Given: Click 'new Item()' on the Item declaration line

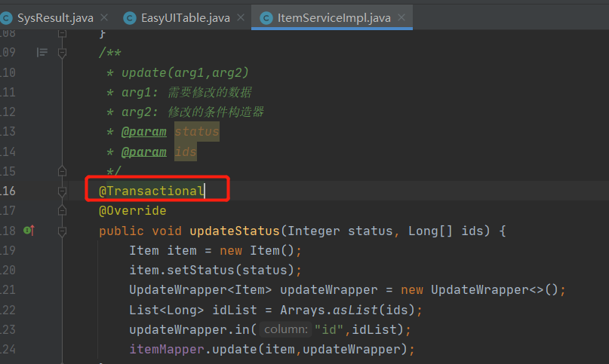Looking at the screenshot, I should click(x=257, y=251).
